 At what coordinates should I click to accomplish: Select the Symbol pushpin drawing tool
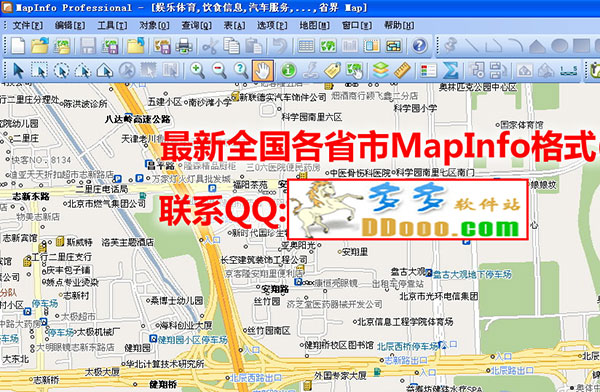451,46
